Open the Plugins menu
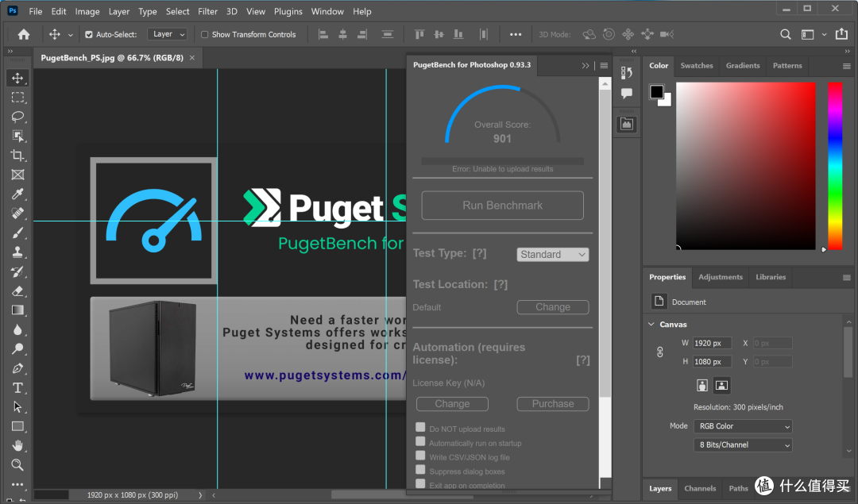Screen dimensions: 858x504 pos(288,11)
